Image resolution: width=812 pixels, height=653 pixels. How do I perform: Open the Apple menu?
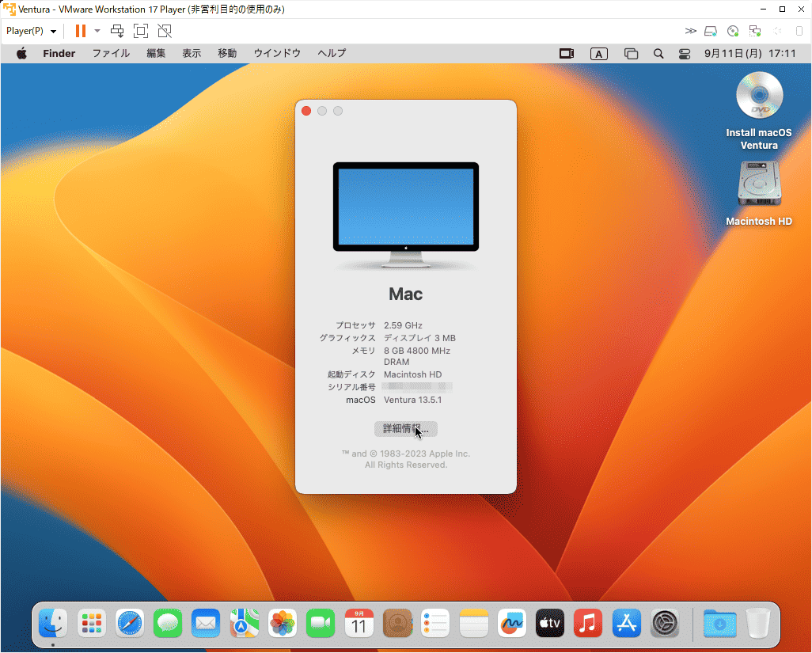[21, 53]
